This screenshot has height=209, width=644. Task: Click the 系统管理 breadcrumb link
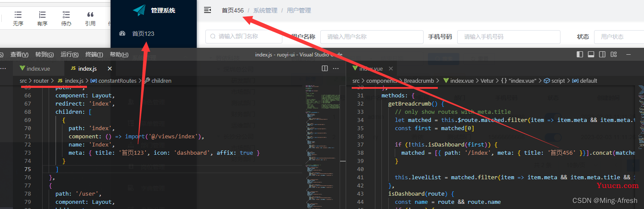click(x=265, y=10)
